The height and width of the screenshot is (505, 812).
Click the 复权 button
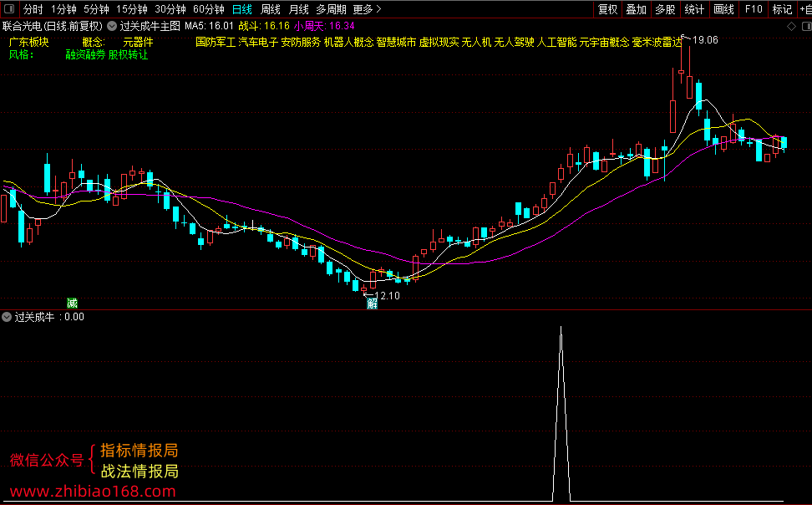pos(608,9)
